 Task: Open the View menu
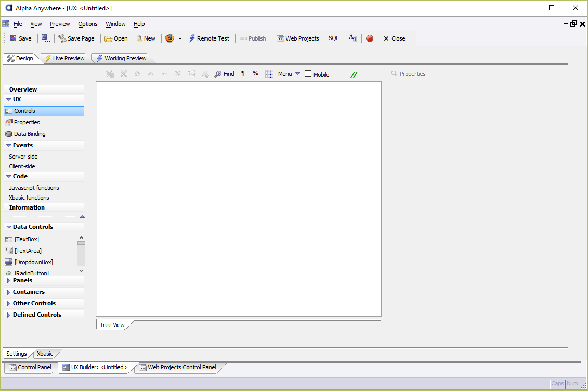click(36, 24)
